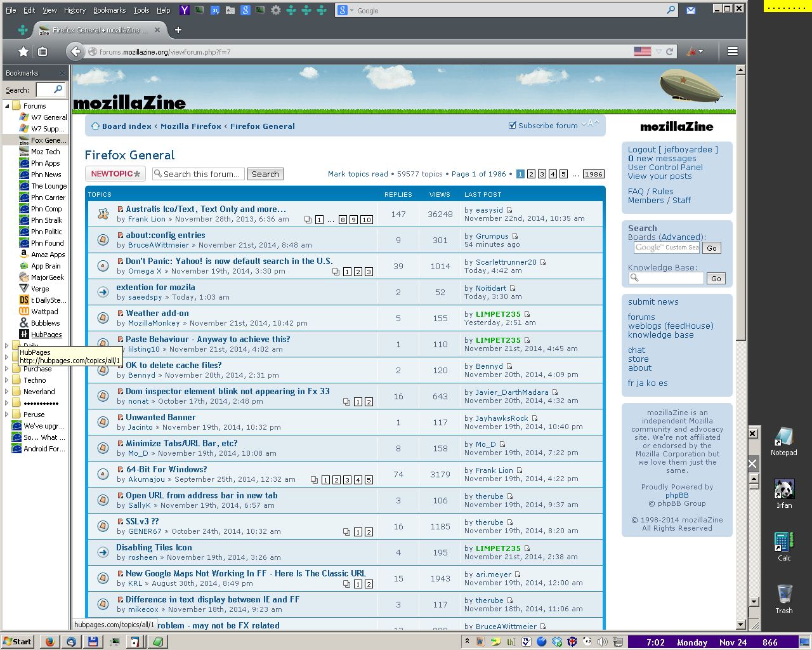
Task: Click in the Search this forum field
Action: pyautogui.click(x=198, y=174)
